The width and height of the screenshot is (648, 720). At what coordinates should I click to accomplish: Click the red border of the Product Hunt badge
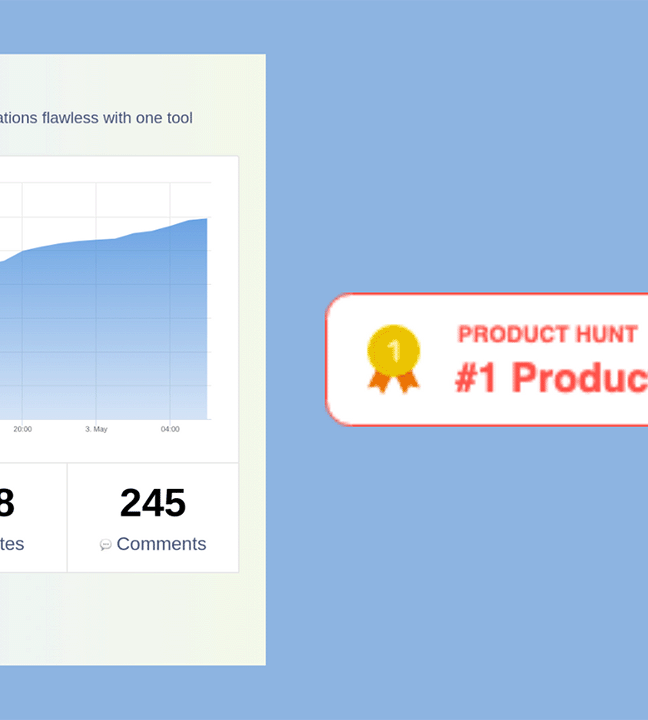pos(487,294)
